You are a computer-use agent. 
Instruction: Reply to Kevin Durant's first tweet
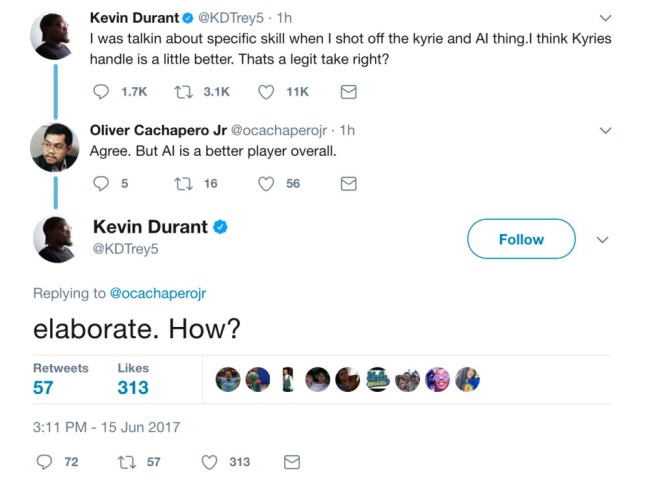click(x=100, y=92)
